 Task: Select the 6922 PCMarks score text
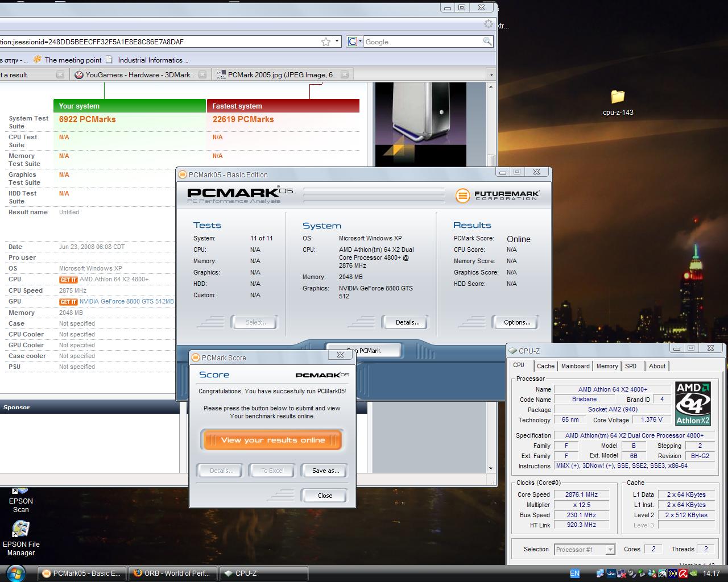[87, 119]
